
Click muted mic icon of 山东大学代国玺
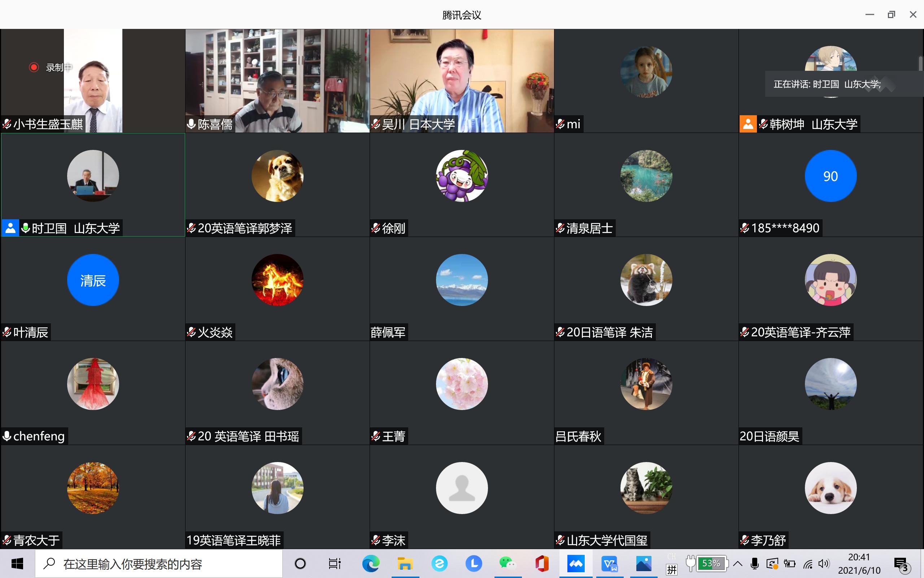[x=560, y=540]
